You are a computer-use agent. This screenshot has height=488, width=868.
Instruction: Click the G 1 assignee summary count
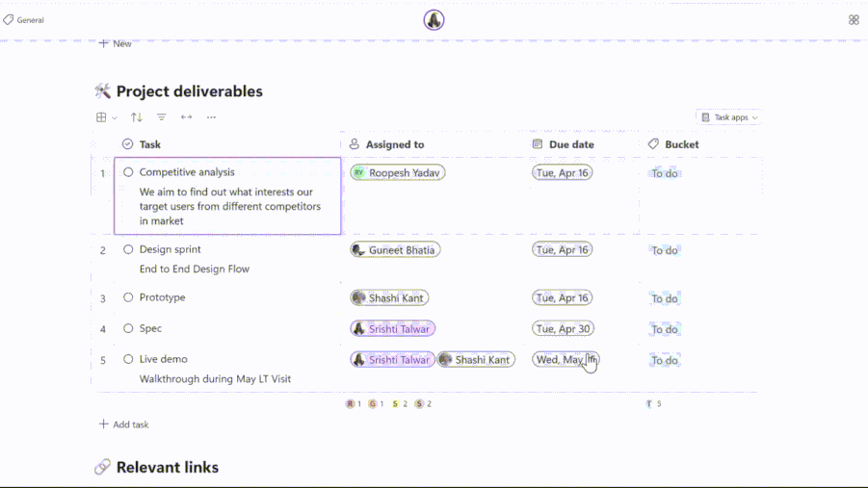point(376,404)
